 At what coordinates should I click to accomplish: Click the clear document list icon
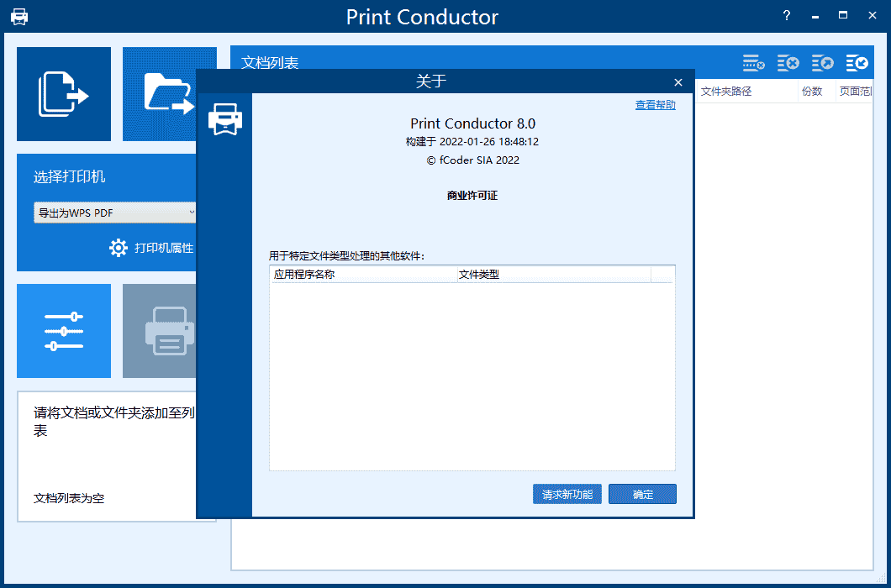[788, 63]
